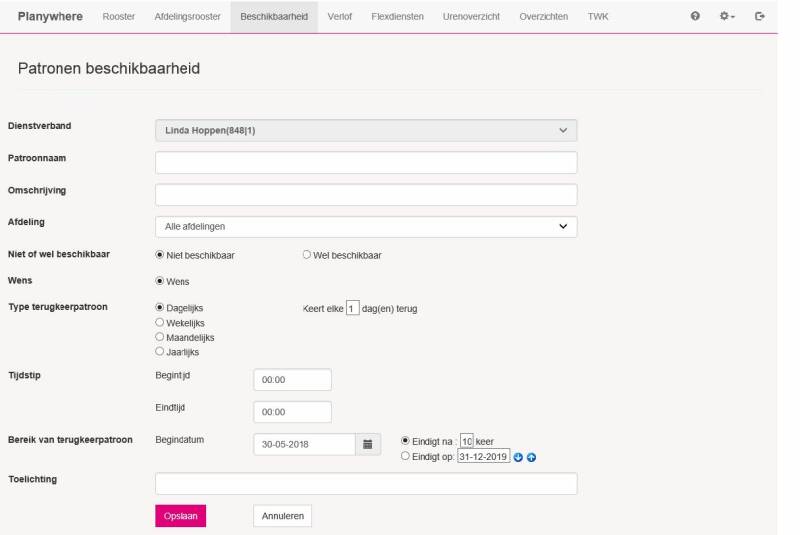800x535 pixels.
Task: Focus the Begintijd time field
Action: [x=292, y=380]
